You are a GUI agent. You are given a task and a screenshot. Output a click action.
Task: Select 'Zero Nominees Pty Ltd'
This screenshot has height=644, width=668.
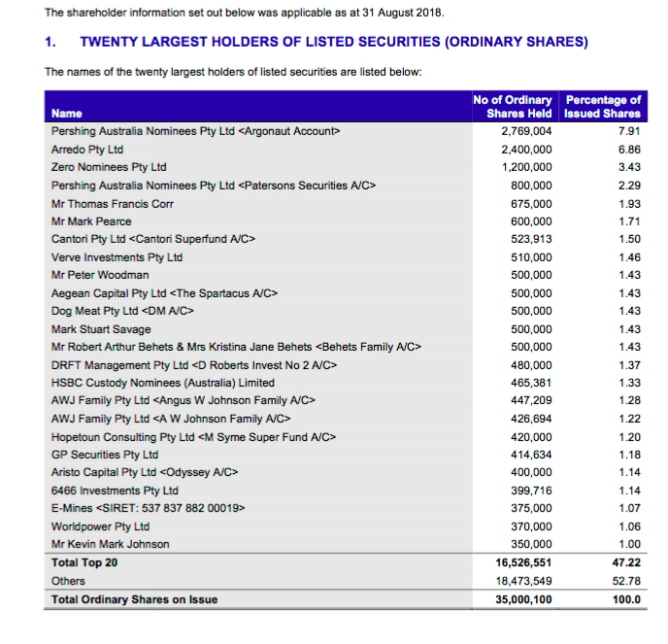109,167
